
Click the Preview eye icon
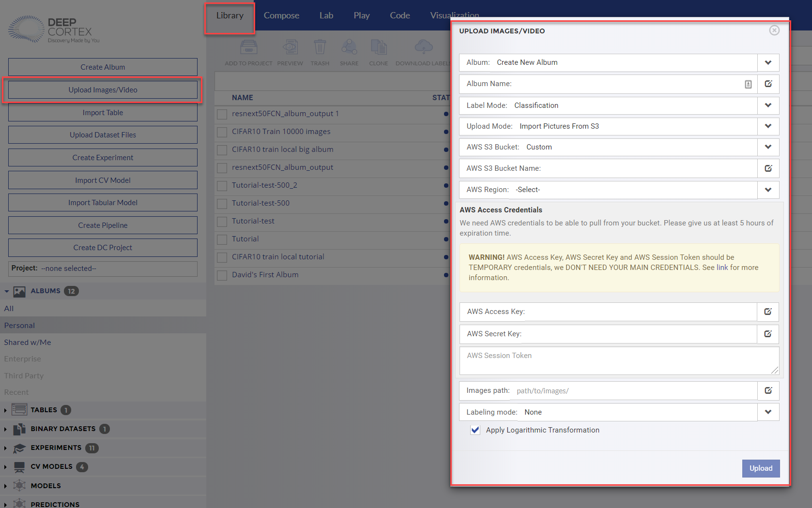[290, 47]
